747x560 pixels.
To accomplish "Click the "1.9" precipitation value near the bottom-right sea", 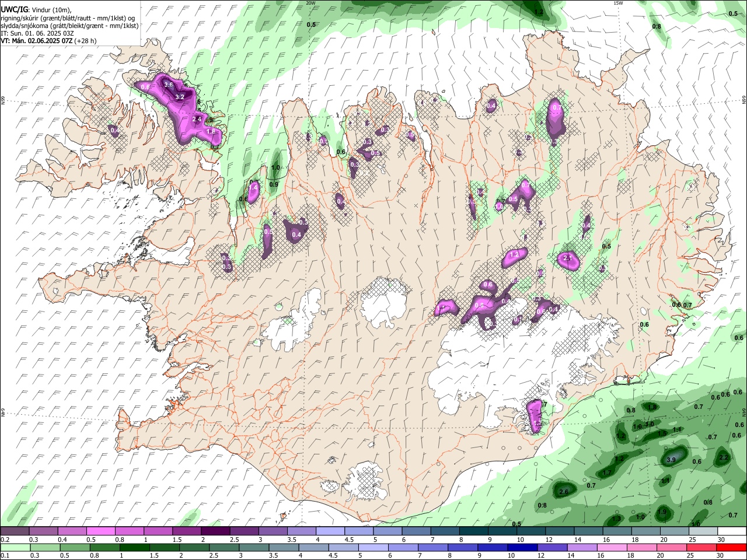I will coord(662,512).
